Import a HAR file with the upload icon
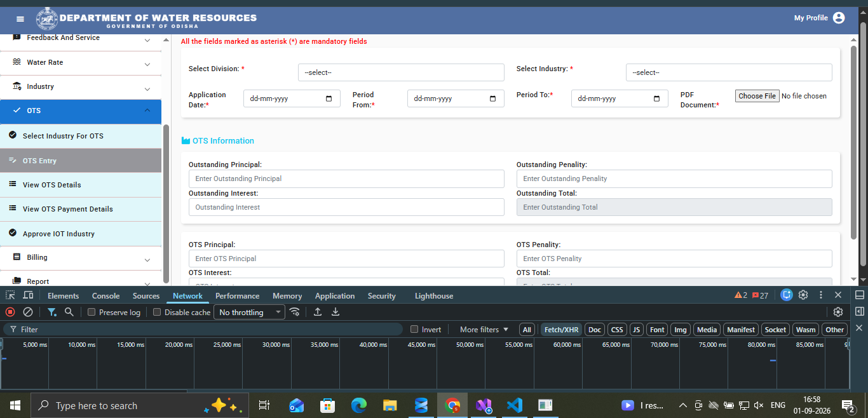The height and width of the screenshot is (418, 868). coord(318,312)
